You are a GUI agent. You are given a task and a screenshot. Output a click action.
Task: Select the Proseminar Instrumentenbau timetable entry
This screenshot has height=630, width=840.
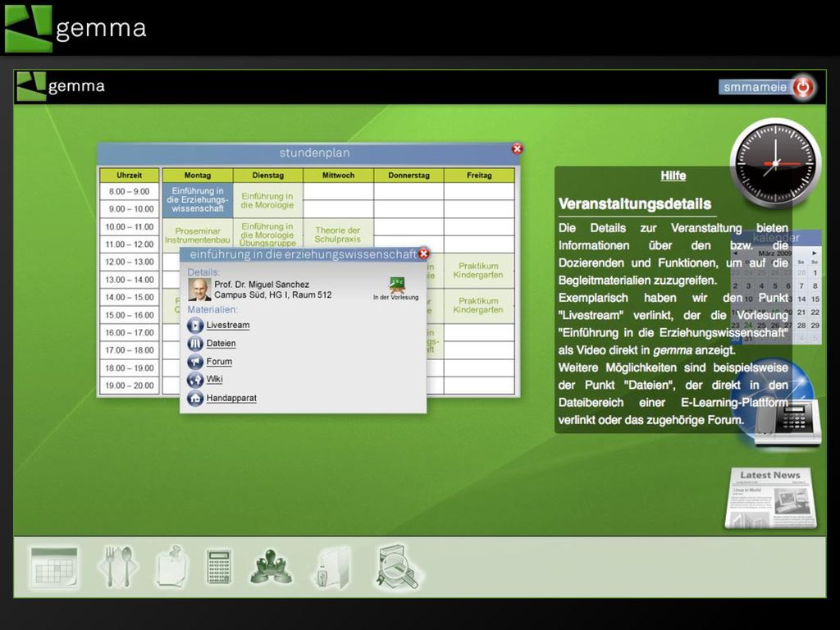pyautogui.click(x=198, y=235)
